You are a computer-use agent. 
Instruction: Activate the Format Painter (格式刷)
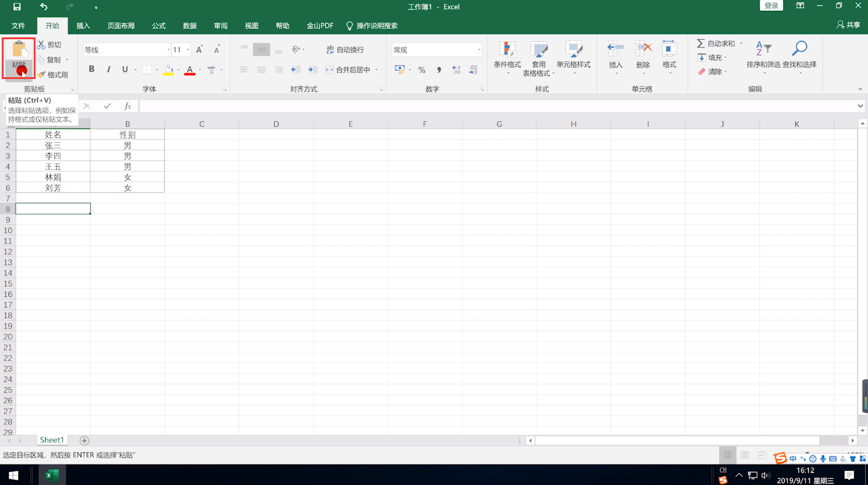pos(52,75)
